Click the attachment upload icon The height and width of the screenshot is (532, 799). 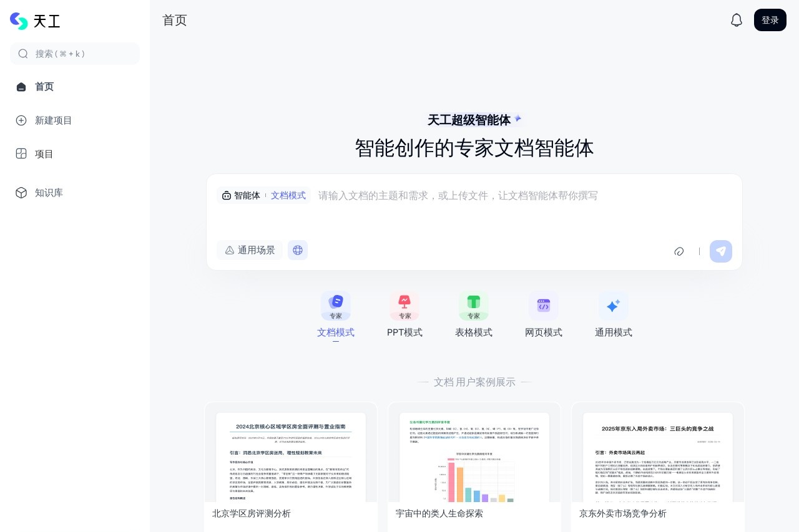pyautogui.click(x=679, y=251)
